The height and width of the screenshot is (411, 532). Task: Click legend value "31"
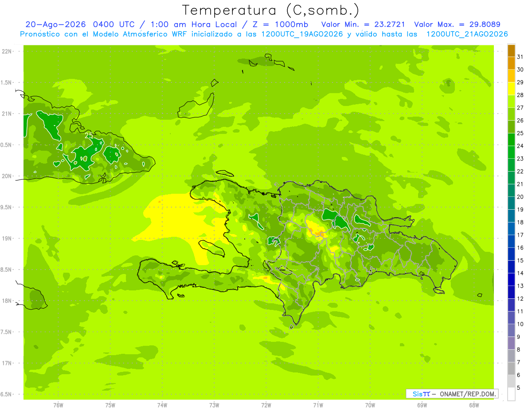click(520, 57)
